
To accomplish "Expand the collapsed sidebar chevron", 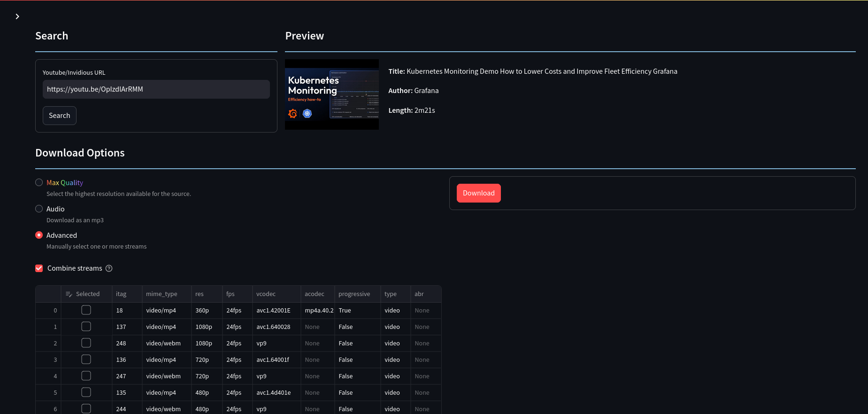I will [x=17, y=16].
